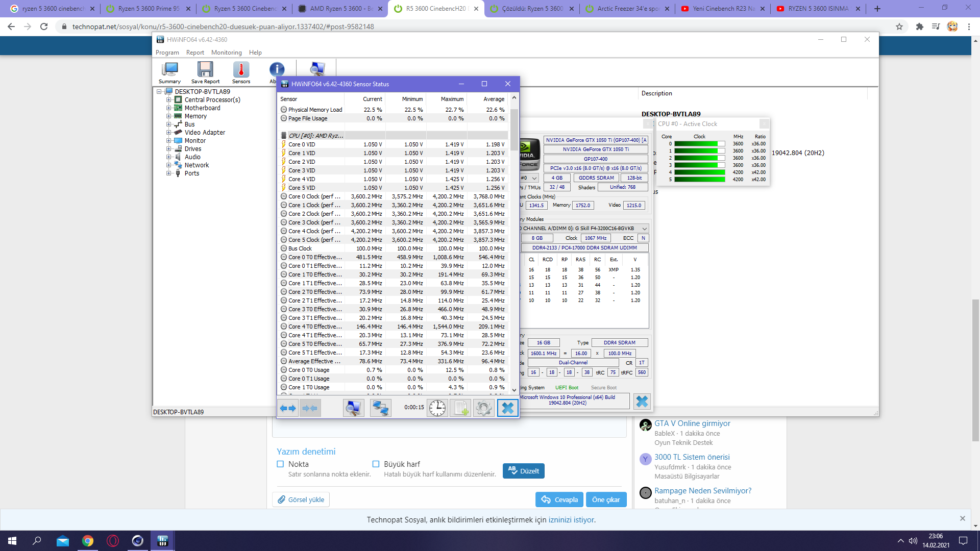Click the sensor logging sheet icon

(x=460, y=408)
